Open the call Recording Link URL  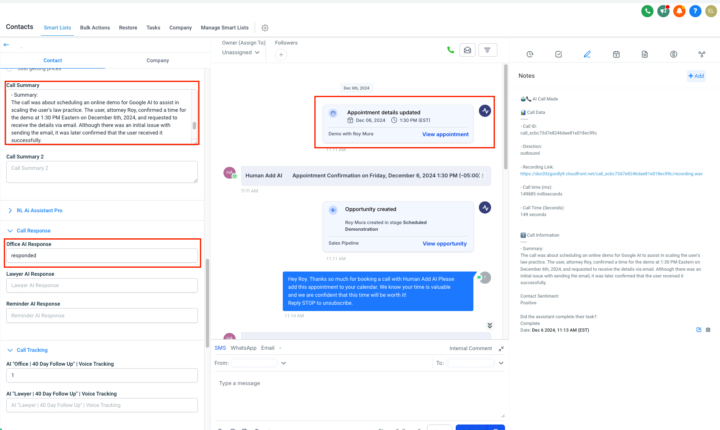pyautogui.click(x=611, y=174)
